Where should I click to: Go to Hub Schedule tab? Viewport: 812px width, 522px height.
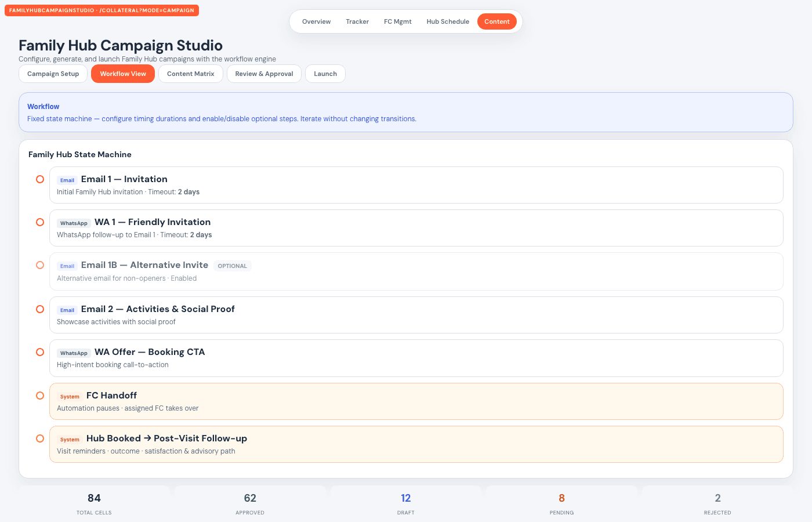pyautogui.click(x=448, y=21)
